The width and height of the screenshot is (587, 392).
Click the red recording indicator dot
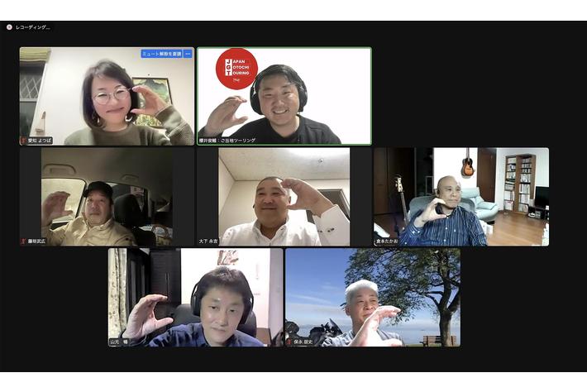click(x=9, y=27)
